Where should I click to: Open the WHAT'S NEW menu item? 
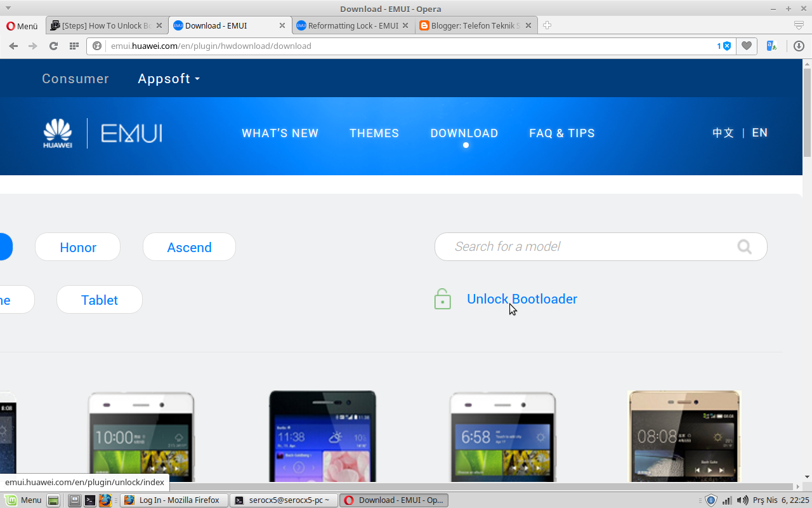pyautogui.click(x=280, y=133)
